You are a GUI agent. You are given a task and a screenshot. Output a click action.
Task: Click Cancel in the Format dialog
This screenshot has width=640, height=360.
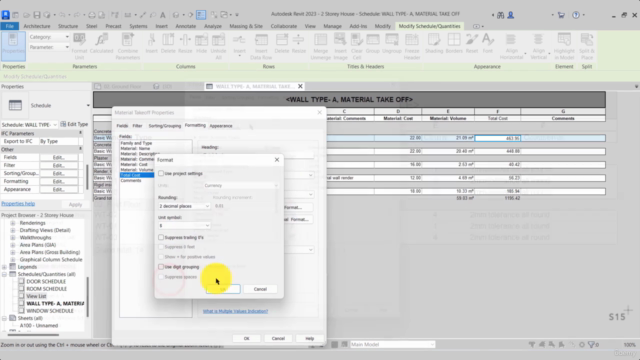[x=260, y=289]
